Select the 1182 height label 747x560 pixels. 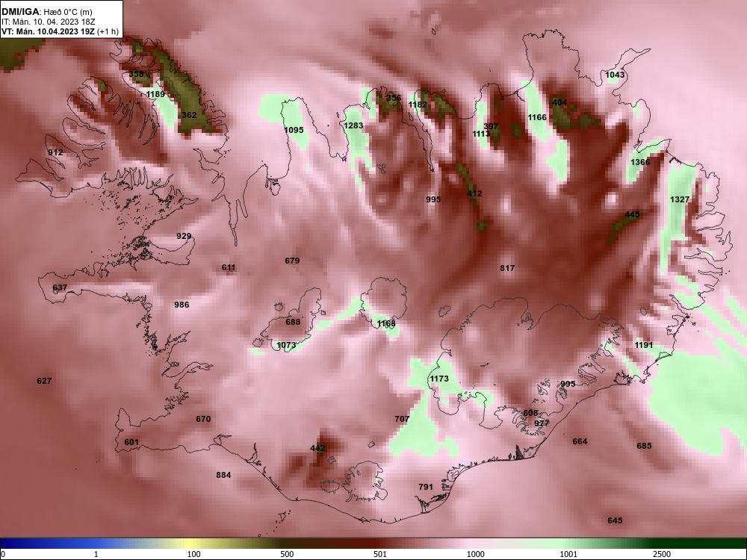(418, 105)
